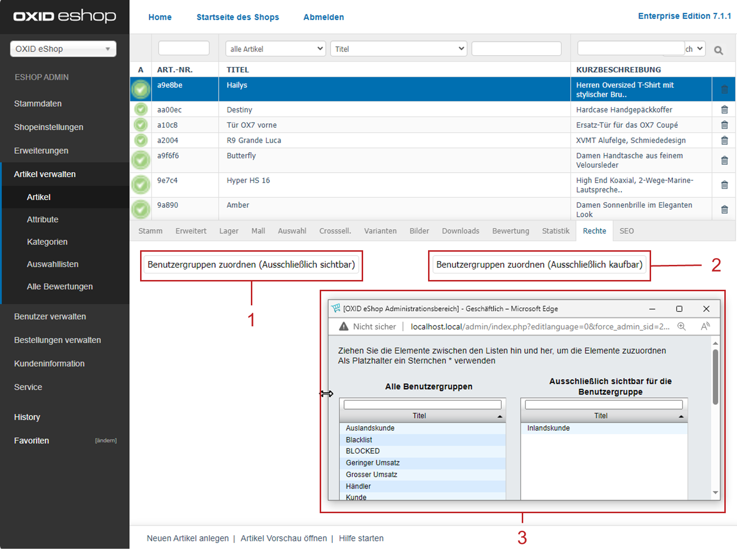Expand Stammdaten menu section

(38, 103)
